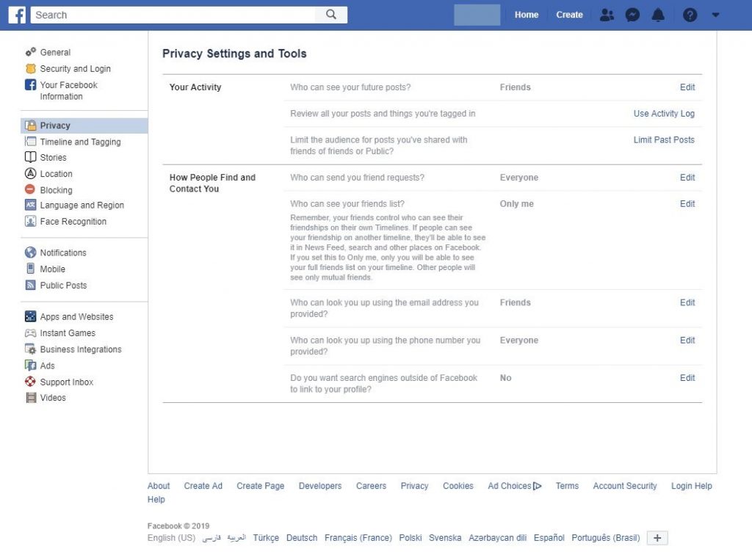
Task: Click the Security and Login badge icon
Action: [31, 68]
